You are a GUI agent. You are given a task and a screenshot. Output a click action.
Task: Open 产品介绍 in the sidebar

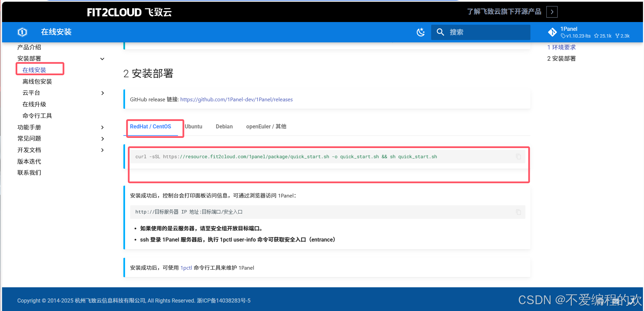pyautogui.click(x=29, y=47)
